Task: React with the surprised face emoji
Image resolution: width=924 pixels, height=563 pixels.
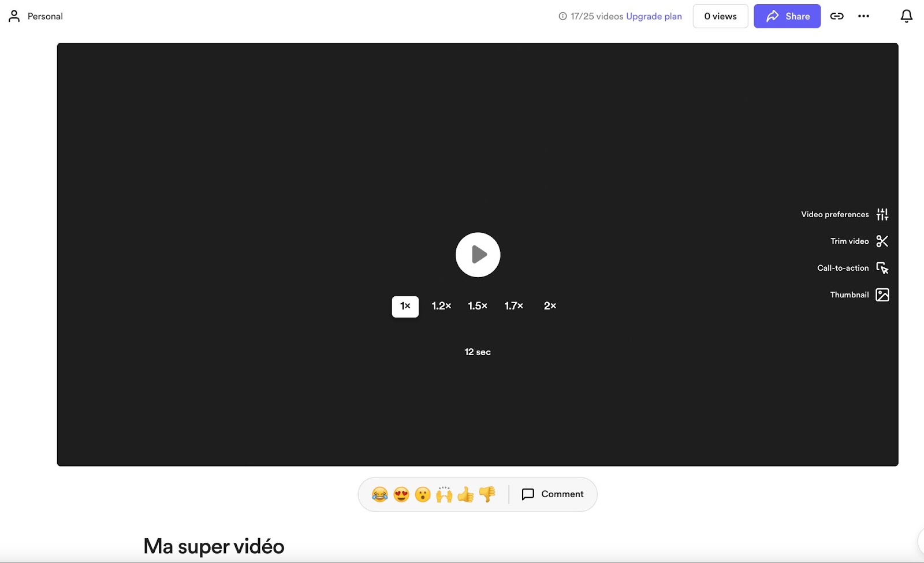Action: 423,494
